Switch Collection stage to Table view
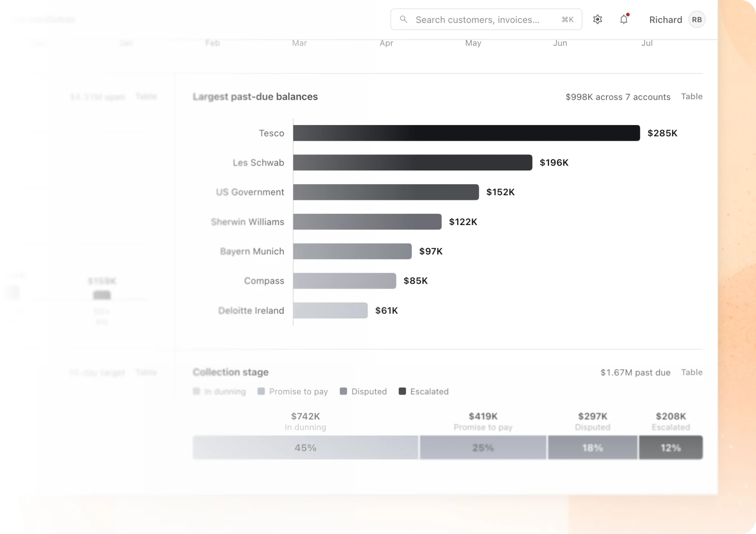Screen dimensions: 756x534 (692, 372)
